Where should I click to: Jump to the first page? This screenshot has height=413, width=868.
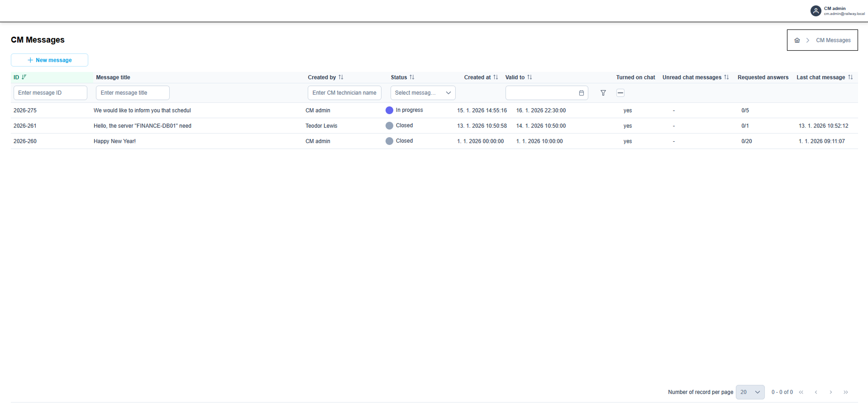(x=801, y=392)
